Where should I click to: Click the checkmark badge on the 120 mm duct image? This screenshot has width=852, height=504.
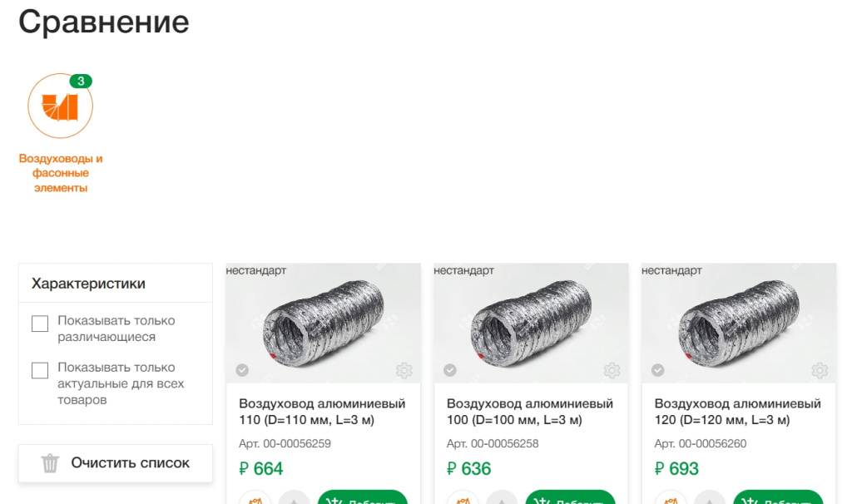[x=658, y=370]
